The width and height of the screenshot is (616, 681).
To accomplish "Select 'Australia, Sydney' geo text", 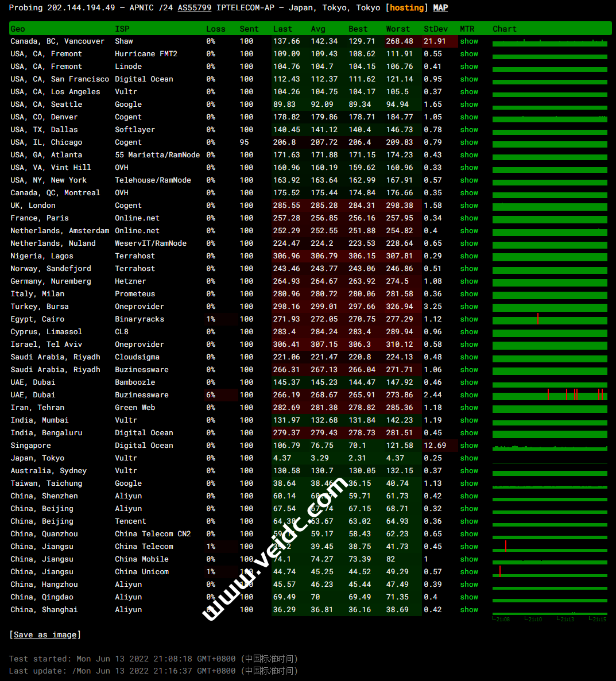I will tap(49, 471).
